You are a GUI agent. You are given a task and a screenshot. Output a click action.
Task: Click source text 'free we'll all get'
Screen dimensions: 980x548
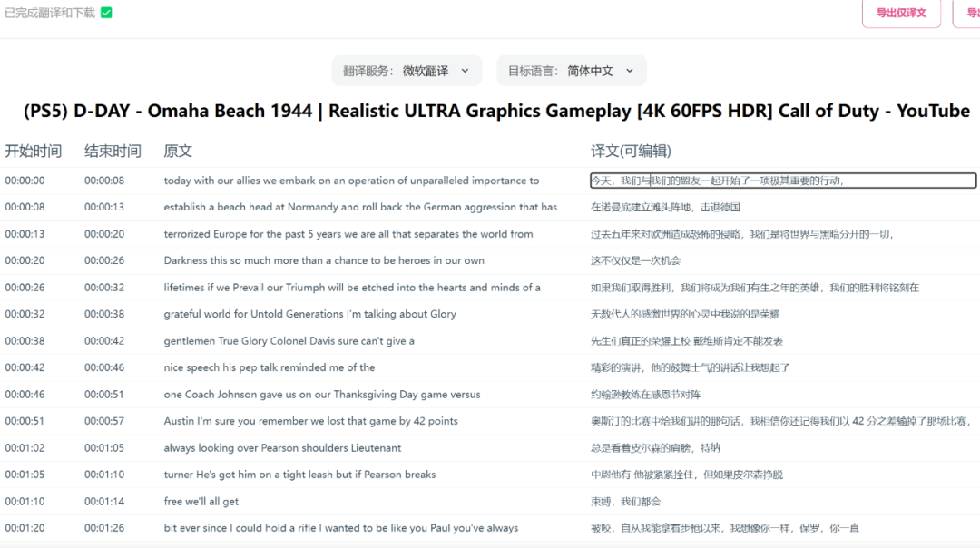pyautogui.click(x=201, y=501)
